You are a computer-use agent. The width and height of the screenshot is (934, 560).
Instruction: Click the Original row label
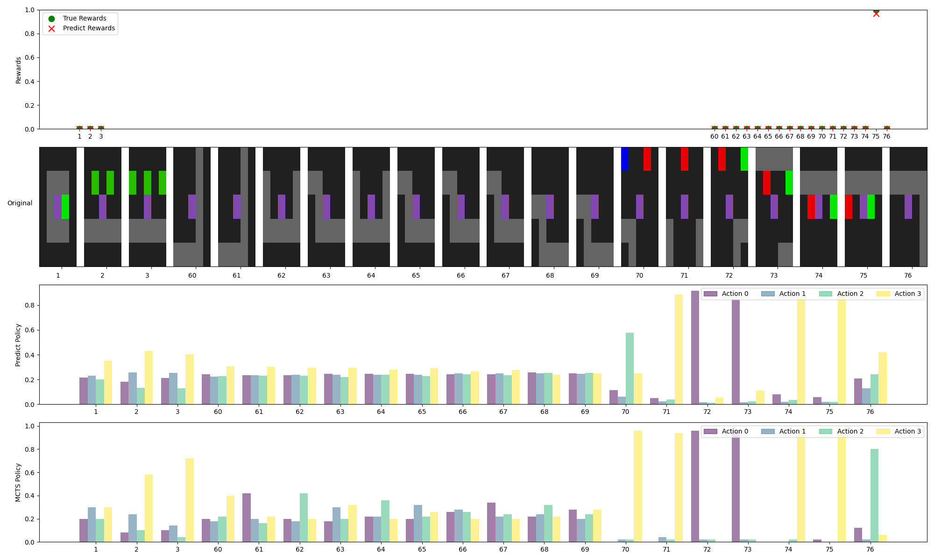(20, 203)
